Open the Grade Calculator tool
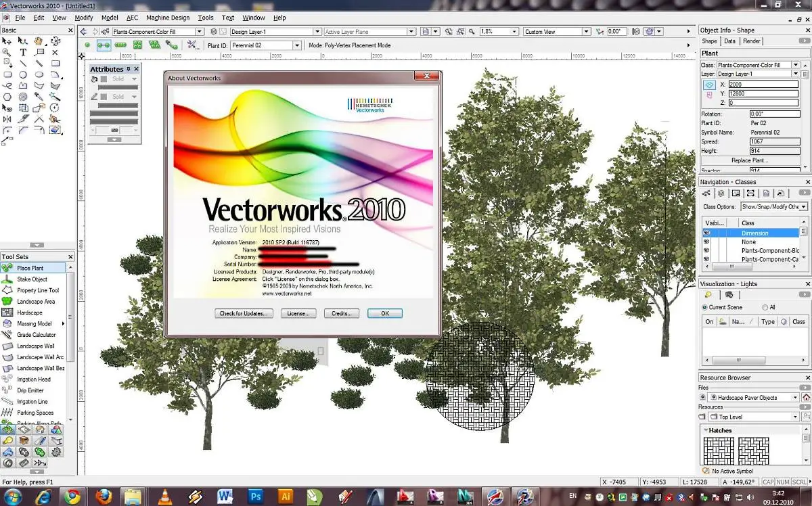The image size is (812, 506). coord(33,335)
